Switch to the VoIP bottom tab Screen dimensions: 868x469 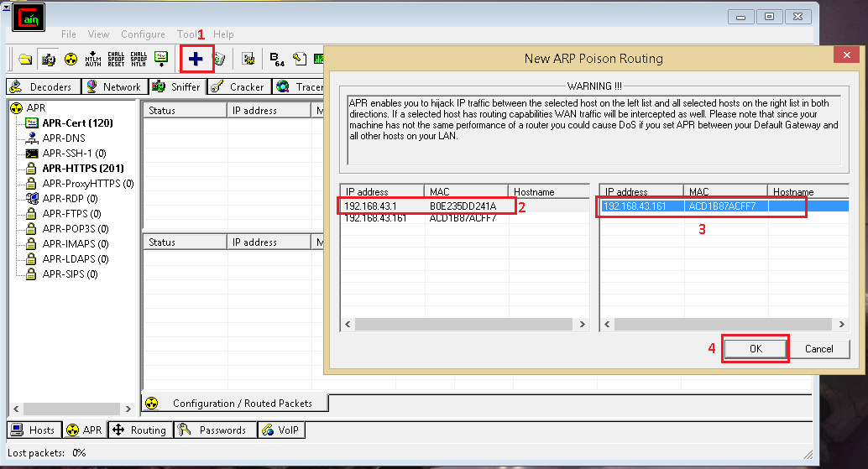[x=281, y=430]
